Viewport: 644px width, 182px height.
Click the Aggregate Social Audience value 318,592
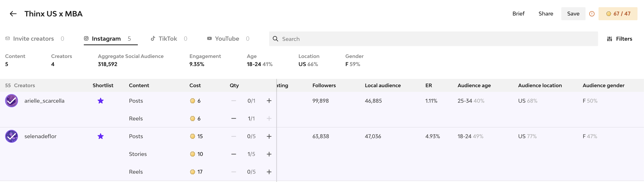pyautogui.click(x=108, y=64)
